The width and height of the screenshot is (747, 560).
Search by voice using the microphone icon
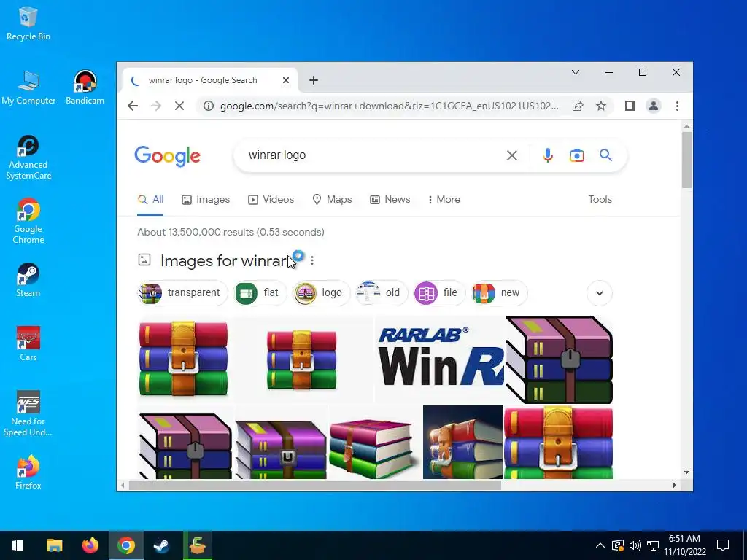click(548, 155)
